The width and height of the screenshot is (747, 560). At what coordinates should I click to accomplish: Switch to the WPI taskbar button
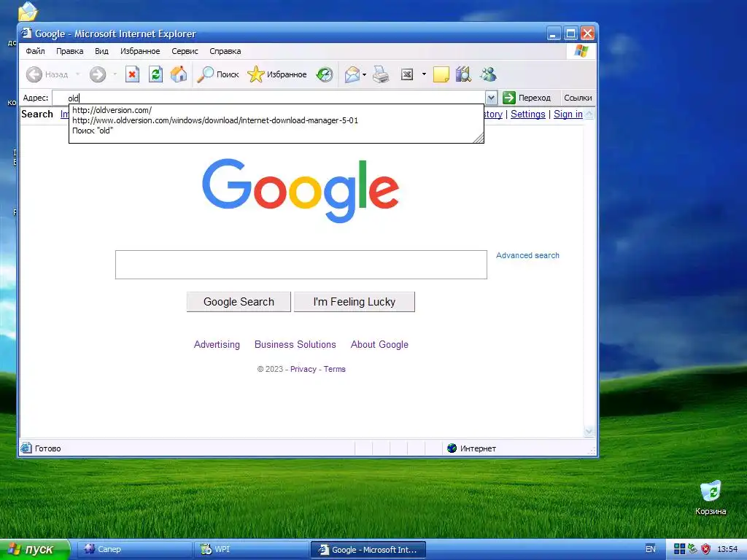pos(252,549)
